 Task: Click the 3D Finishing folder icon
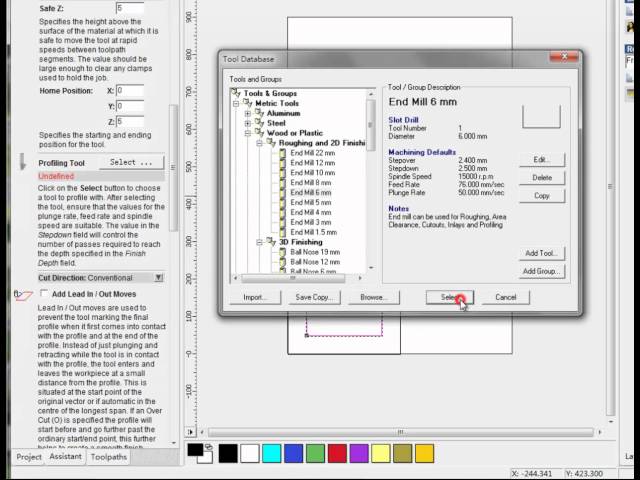click(271, 242)
